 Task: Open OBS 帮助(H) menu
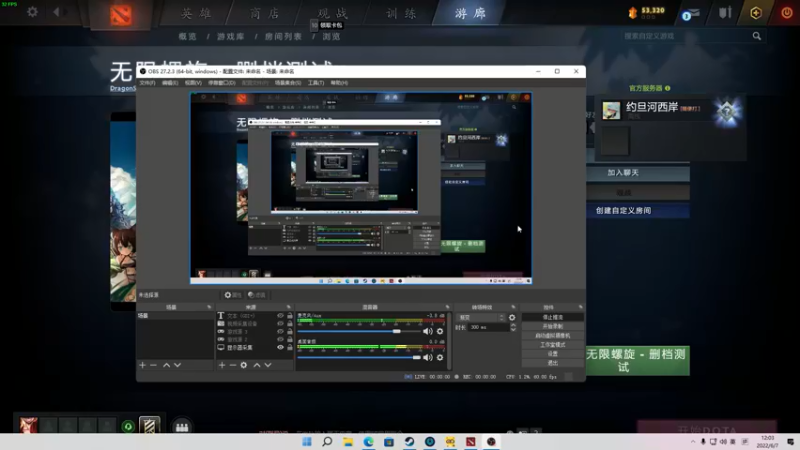tap(339, 83)
